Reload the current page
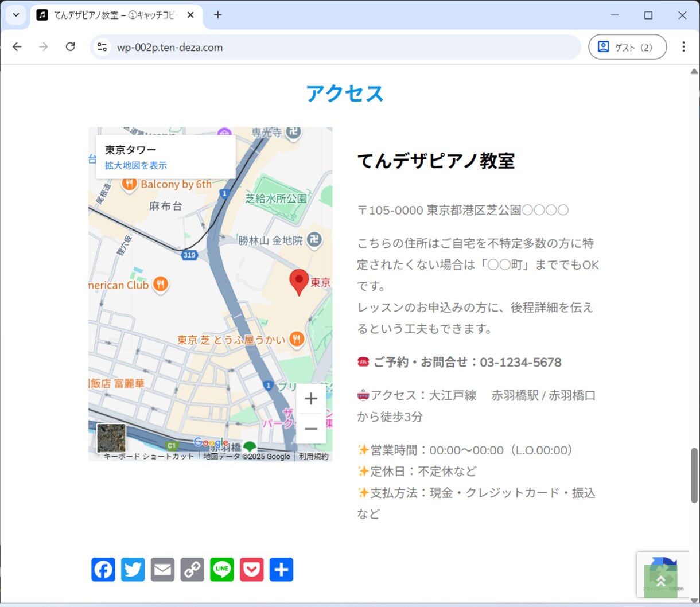700x607 pixels. [x=70, y=47]
